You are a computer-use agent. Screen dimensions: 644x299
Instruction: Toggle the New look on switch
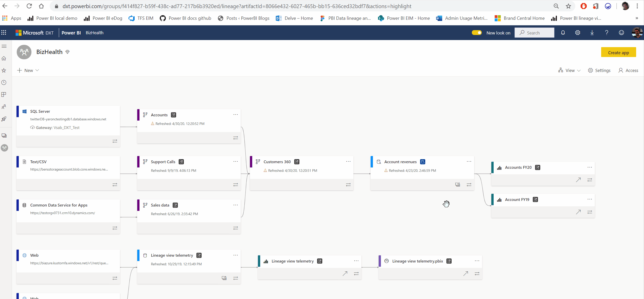pyautogui.click(x=476, y=33)
